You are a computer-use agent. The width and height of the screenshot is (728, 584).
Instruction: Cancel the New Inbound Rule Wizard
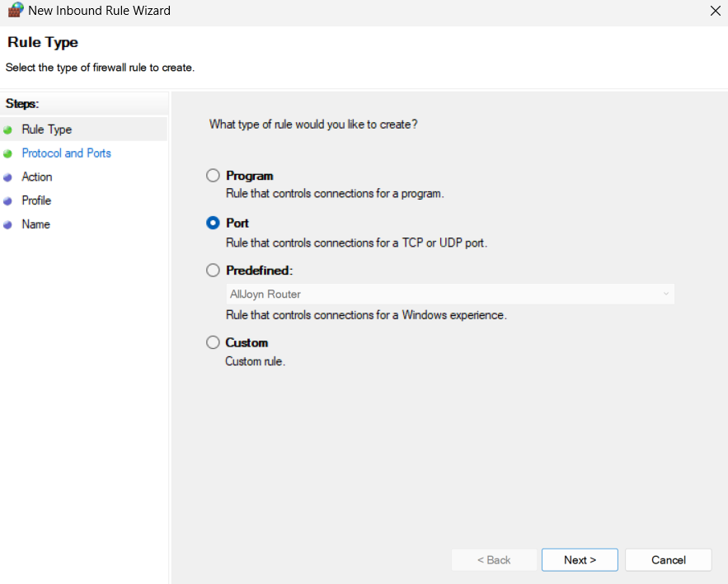tap(668, 559)
